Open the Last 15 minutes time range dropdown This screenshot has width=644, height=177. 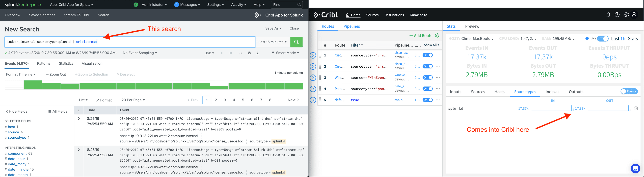click(x=273, y=42)
